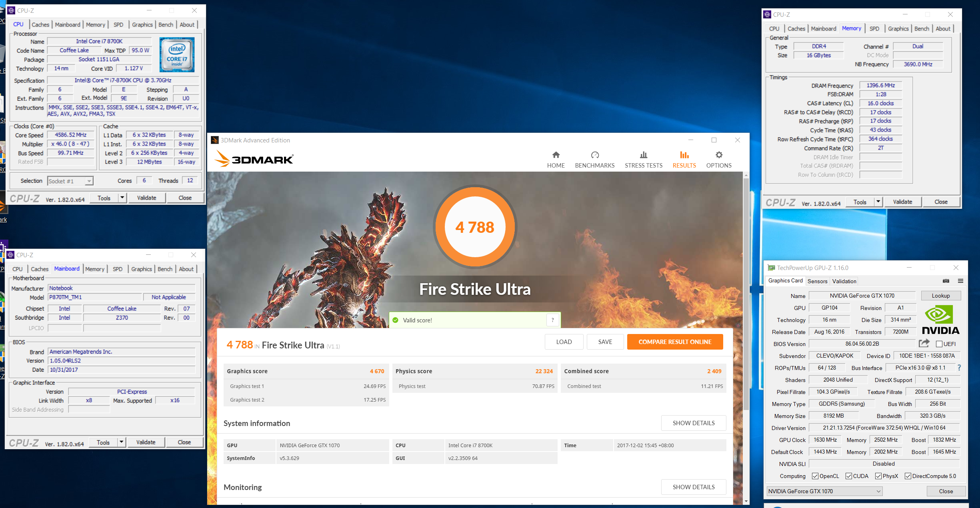Expand Tools arrow in CPU-Z CPU window
The image size is (980, 508).
122,198
